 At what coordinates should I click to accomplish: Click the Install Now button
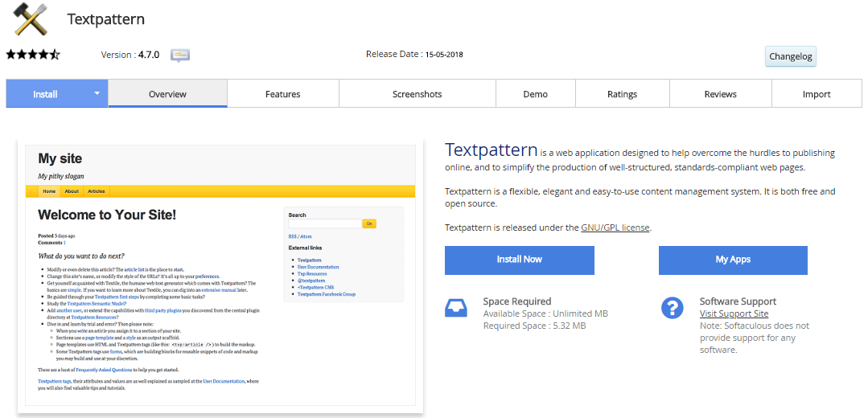click(x=519, y=260)
